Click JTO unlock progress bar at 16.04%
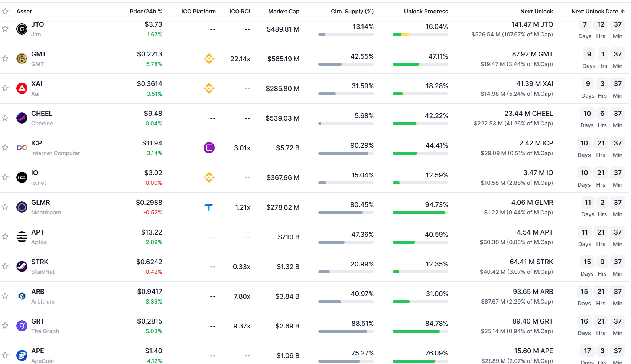This screenshot has height=364, width=631. [x=420, y=35]
